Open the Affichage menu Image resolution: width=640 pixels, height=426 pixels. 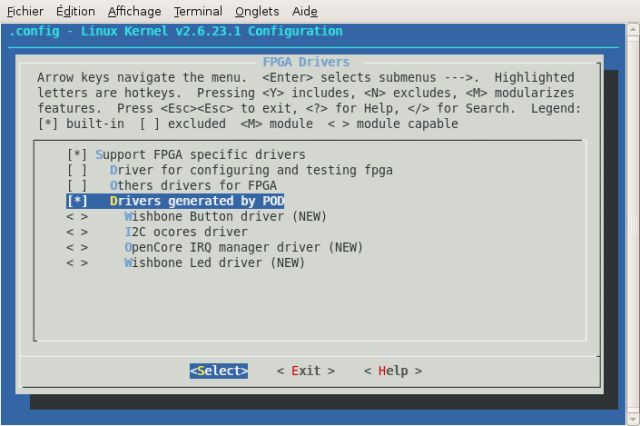(x=134, y=11)
